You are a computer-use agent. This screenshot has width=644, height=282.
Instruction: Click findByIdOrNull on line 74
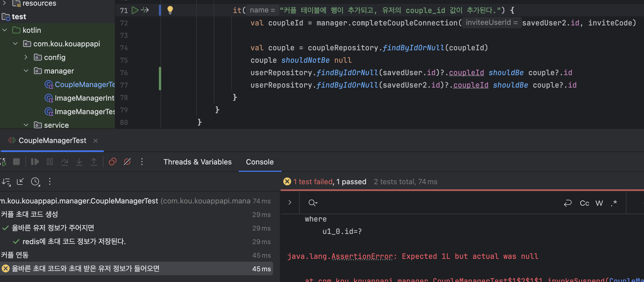pyautogui.click(x=413, y=48)
